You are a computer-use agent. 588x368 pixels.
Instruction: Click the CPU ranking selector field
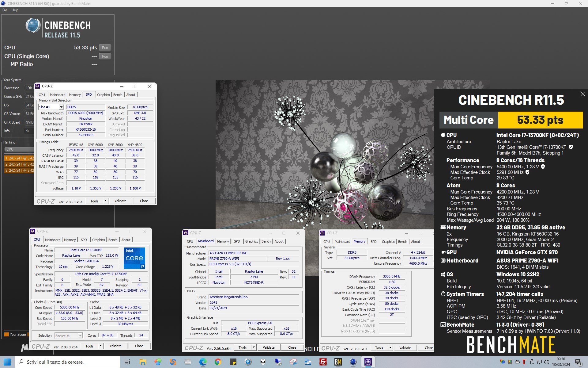(19, 149)
